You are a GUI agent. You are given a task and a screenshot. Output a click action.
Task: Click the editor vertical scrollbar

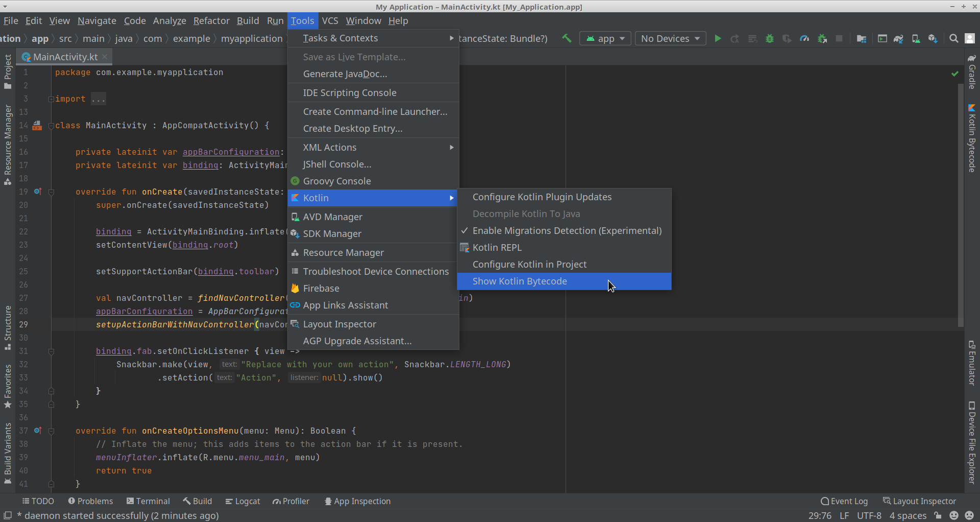tap(961, 204)
